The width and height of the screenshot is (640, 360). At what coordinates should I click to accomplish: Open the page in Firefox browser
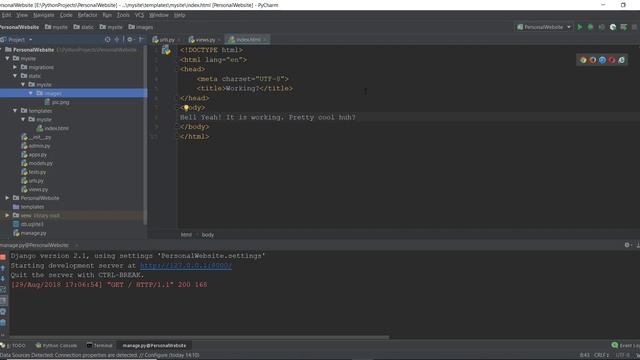click(x=593, y=60)
